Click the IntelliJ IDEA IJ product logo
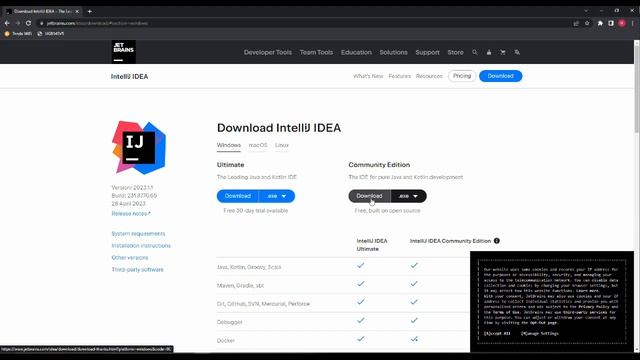The width and height of the screenshot is (640, 360). [x=139, y=147]
